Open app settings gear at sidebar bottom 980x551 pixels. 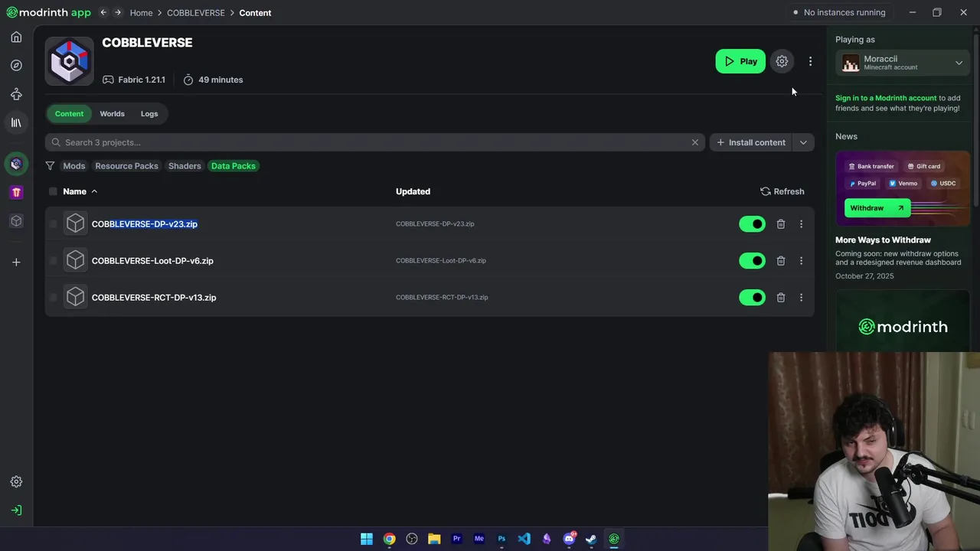point(16,481)
